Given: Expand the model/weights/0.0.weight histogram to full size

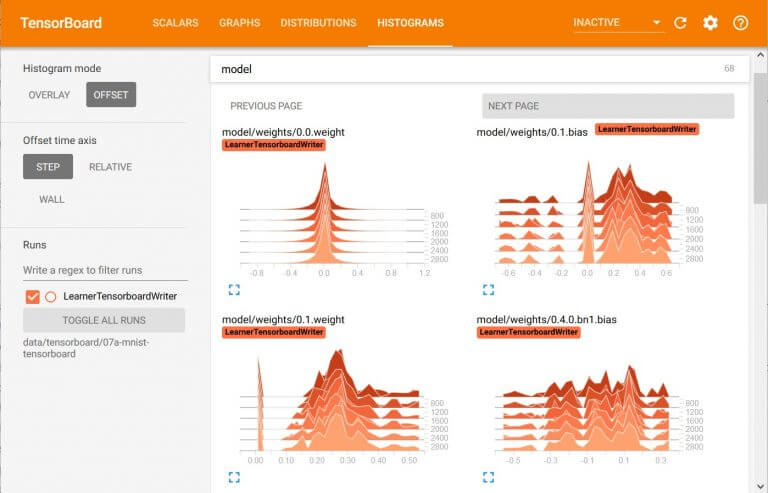Looking at the screenshot, I should [x=234, y=290].
